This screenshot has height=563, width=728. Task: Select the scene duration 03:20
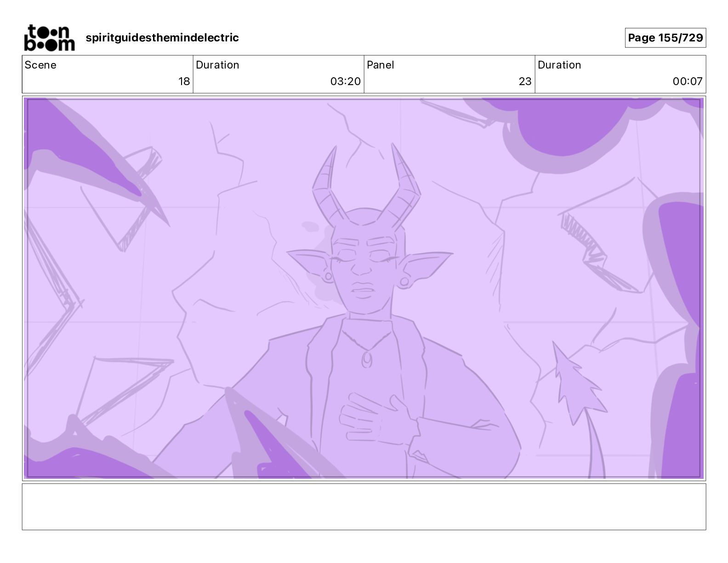pos(345,81)
